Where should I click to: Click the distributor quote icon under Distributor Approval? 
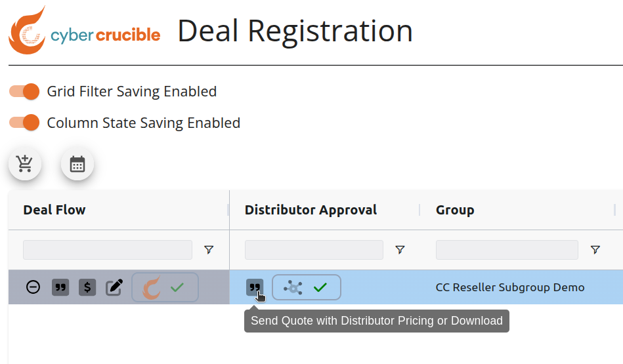[254, 287]
